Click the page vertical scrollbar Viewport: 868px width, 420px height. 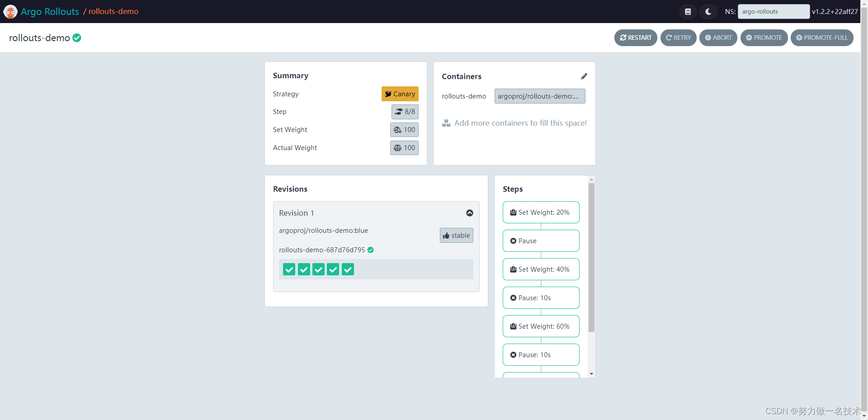click(864, 210)
